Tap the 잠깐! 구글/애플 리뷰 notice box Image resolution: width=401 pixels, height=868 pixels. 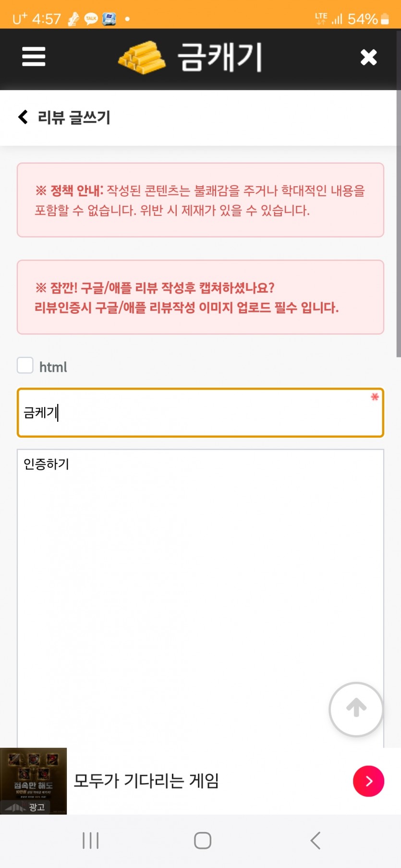pos(200,297)
